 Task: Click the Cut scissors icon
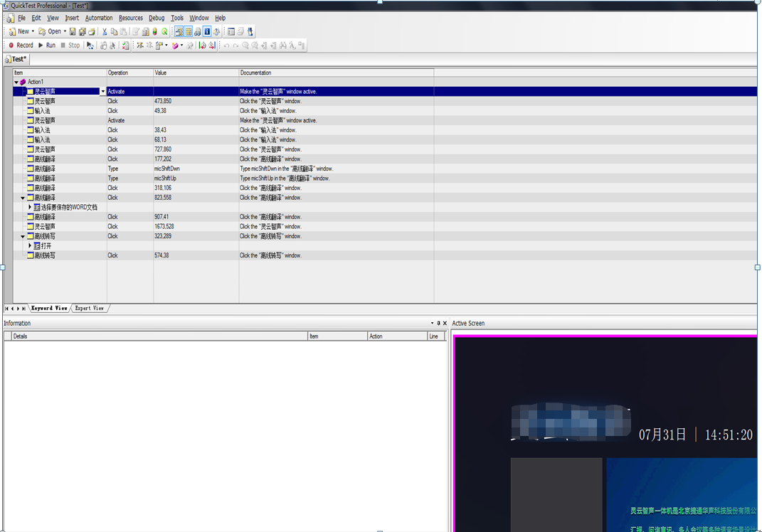pos(105,31)
